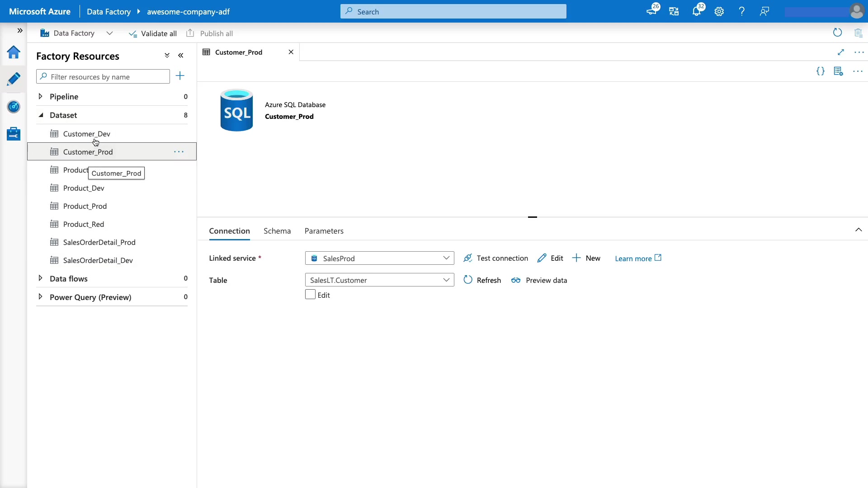Open the Manage toolbox icon in sidebar
Image resolution: width=868 pixels, height=488 pixels.
coord(14,134)
